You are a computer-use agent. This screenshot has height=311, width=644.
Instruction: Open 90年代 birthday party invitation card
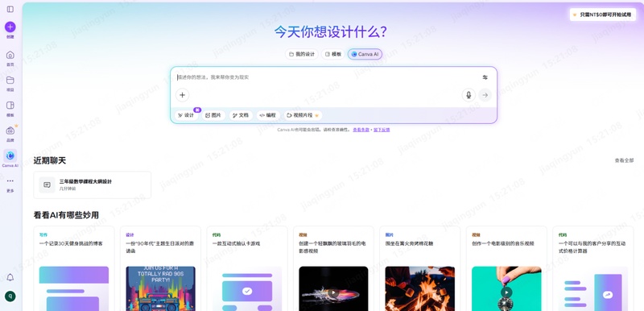[160, 268]
